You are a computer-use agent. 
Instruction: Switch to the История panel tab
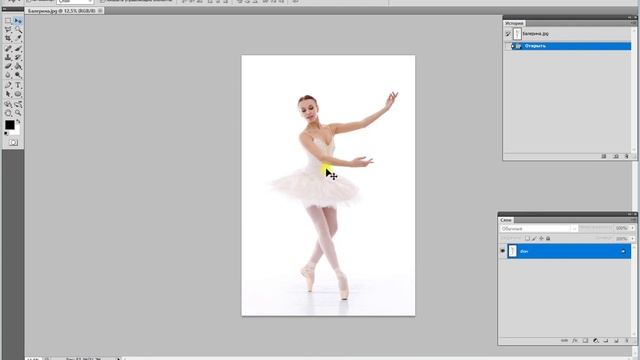tap(514, 23)
